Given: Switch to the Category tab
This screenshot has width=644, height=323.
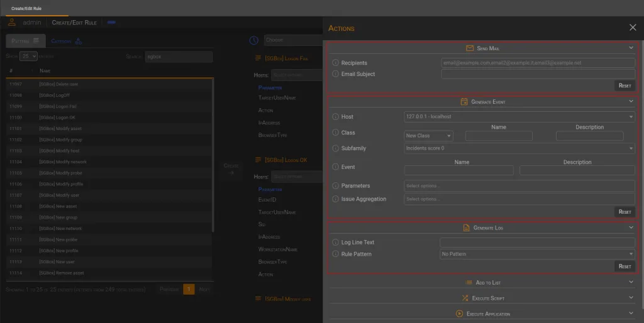Looking at the screenshot, I should pos(67,41).
